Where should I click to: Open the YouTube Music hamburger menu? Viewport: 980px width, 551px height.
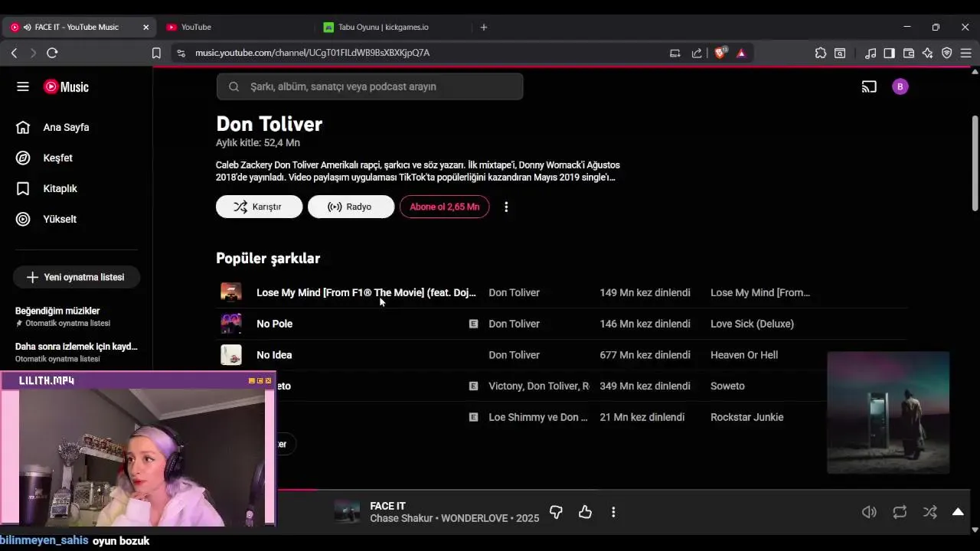click(23, 86)
